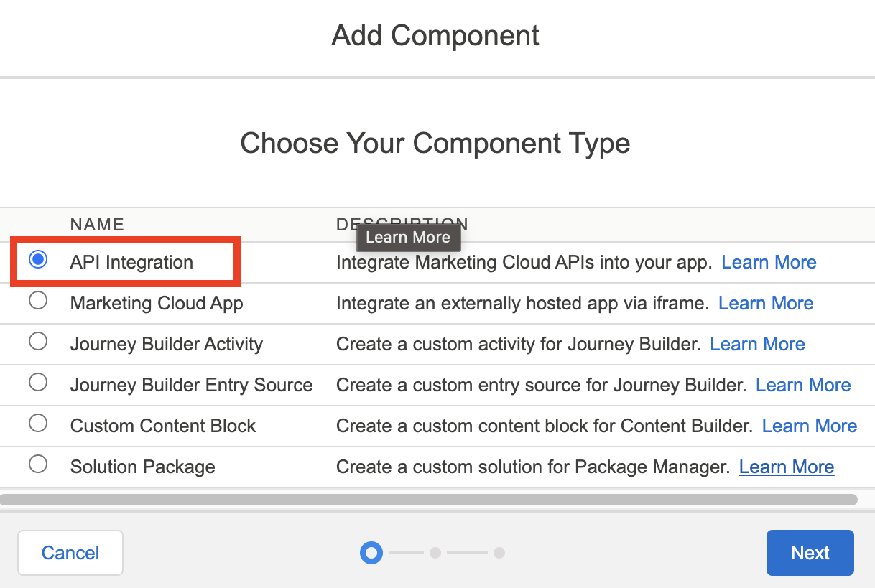Open Learn More for Journey Builder Activity
Image resolution: width=875 pixels, height=588 pixels.
(757, 344)
